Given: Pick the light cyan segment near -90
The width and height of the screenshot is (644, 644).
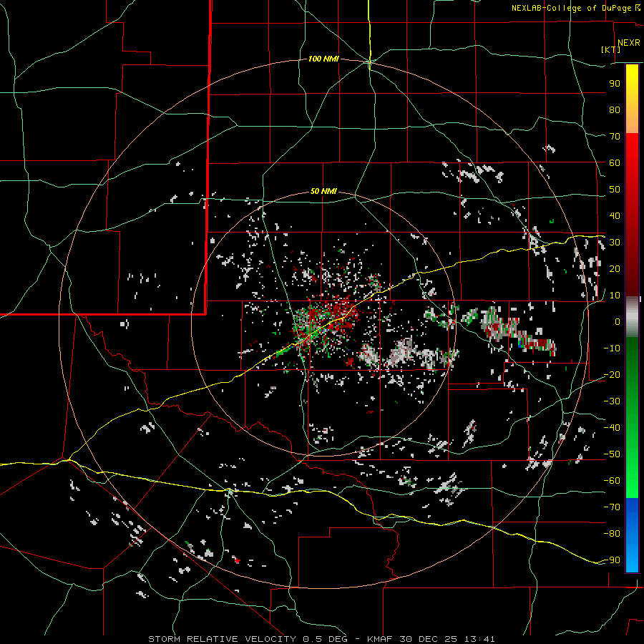Looking at the screenshot, I should tap(632, 560).
